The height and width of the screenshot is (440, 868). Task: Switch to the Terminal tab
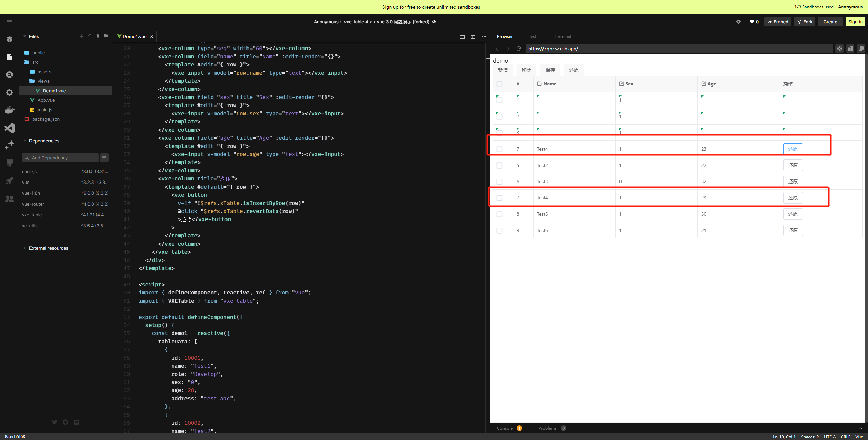563,36
